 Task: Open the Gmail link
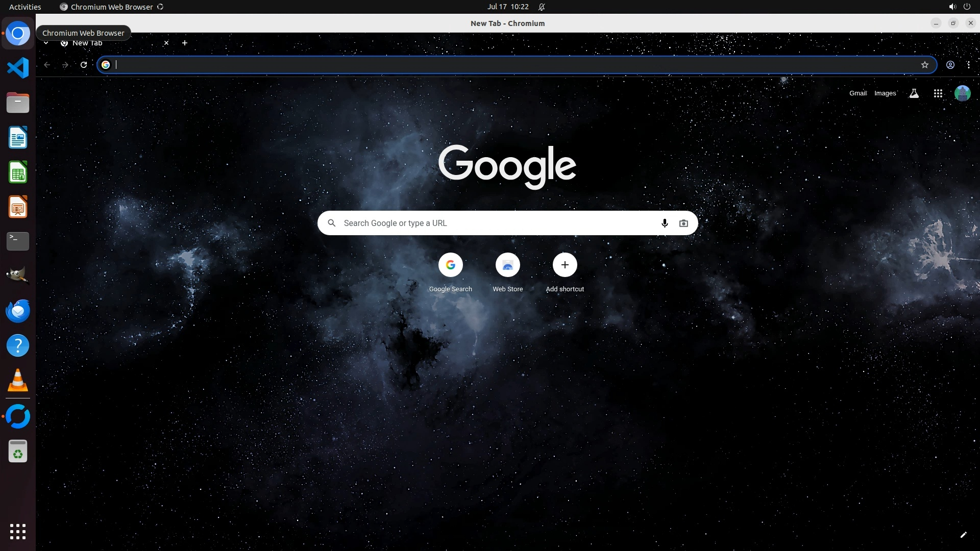click(x=857, y=93)
